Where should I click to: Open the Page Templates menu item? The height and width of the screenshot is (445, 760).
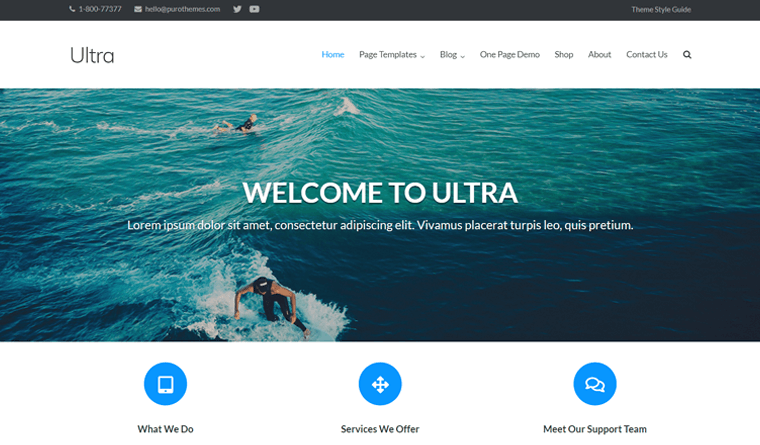coord(388,54)
